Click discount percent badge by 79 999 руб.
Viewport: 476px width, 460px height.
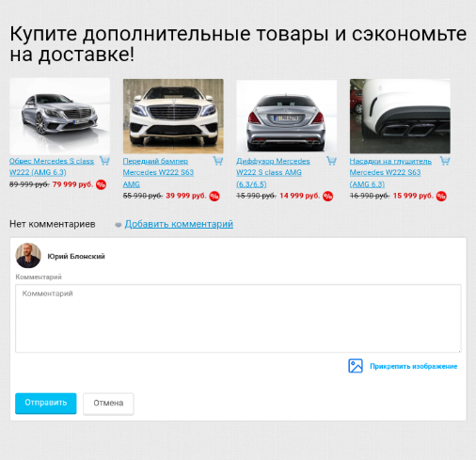pos(101,184)
